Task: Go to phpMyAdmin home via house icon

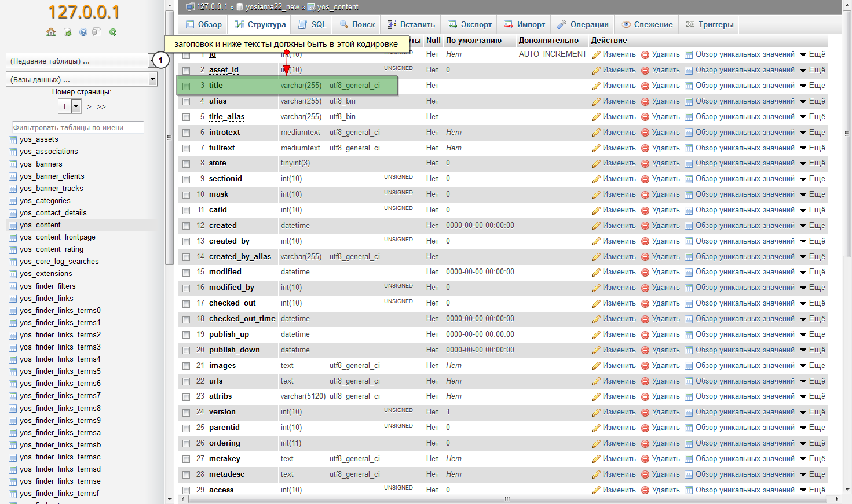Action: [51, 32]
